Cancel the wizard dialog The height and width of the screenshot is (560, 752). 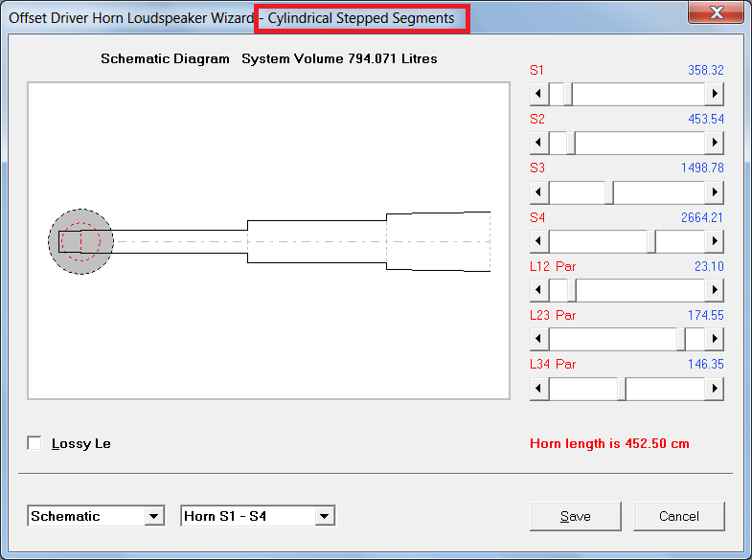(x=678, y=516)
